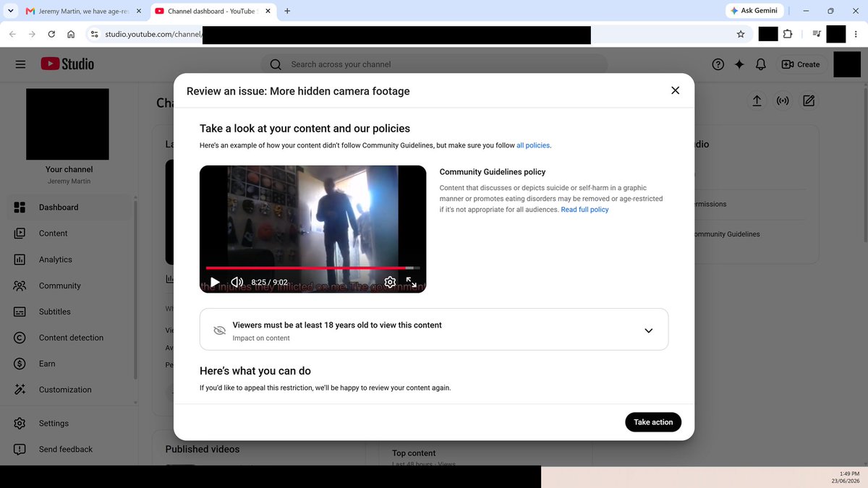This screenshot has width=868, height=488.
Task: Open the Ask Studio sparkle icon
Action: (x=739, y=64)
